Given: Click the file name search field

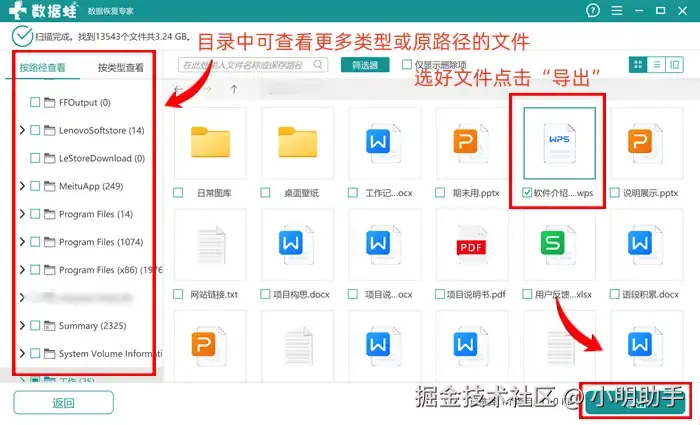Looking at the screenshot, I should 253,65.
